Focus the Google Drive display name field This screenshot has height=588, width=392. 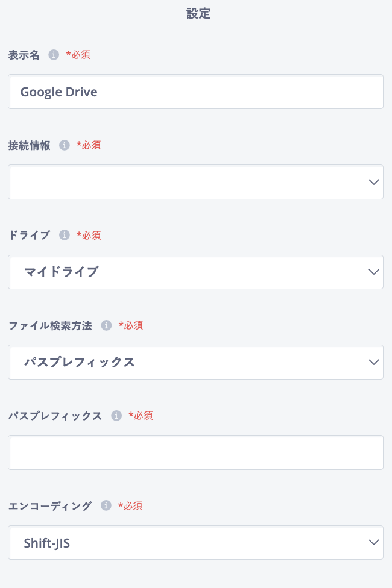pyautogui.click(x=195, y=92)
